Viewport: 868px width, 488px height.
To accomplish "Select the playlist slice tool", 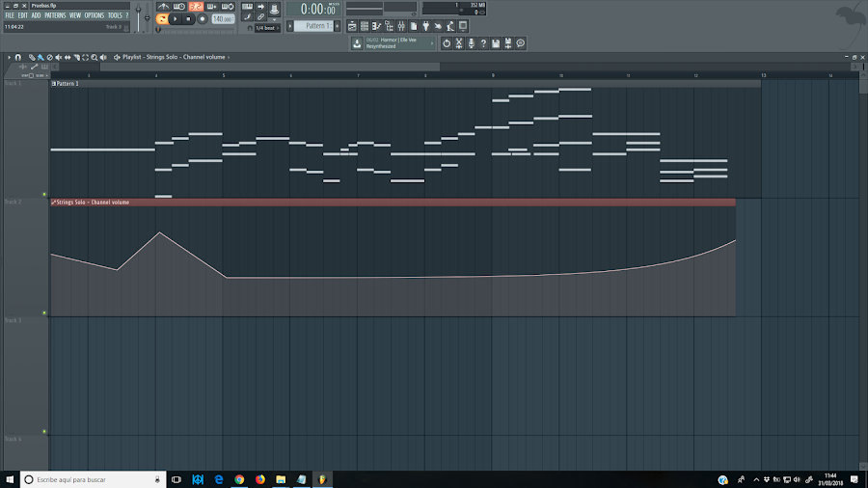I will click(x=76, y=57).
